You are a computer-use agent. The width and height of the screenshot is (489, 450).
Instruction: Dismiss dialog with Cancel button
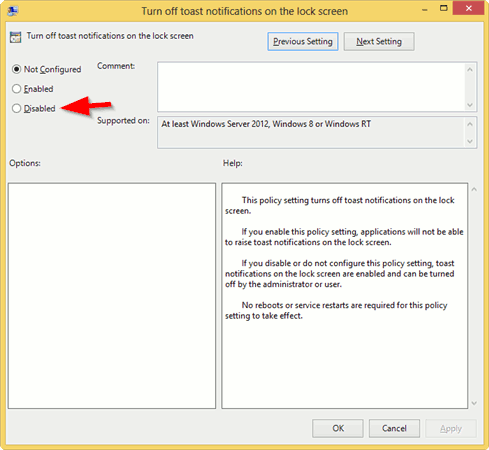point(394,428)
